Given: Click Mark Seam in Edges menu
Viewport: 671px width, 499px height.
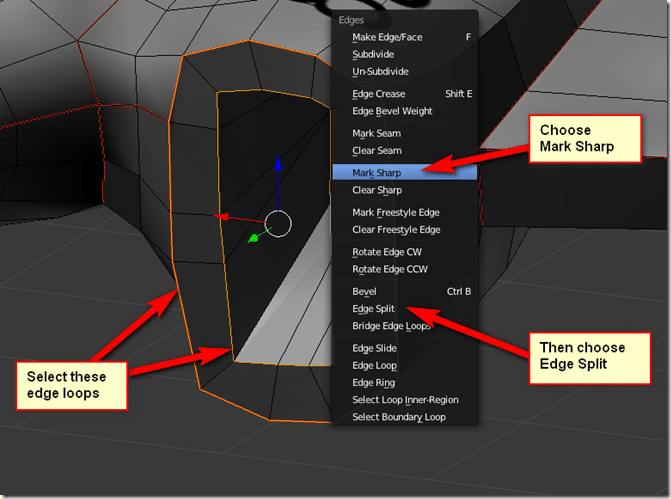Looking at the screenshot, I should pos(405,133).
